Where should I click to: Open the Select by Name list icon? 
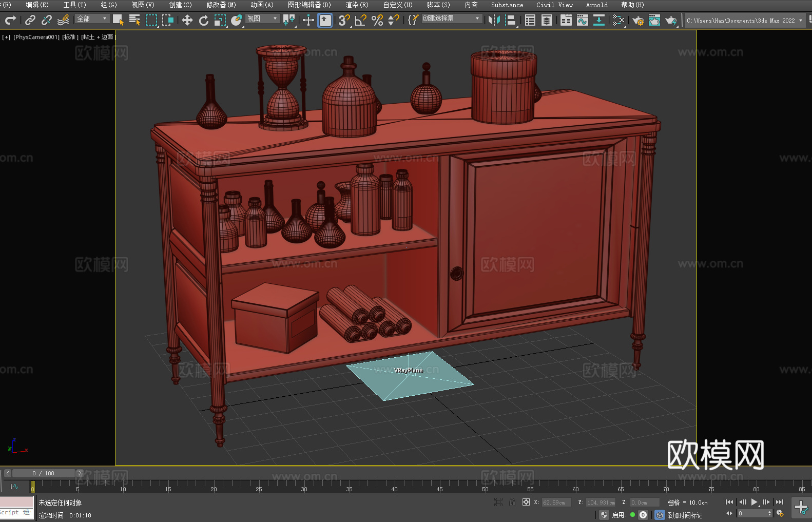[x=135, y=20]
